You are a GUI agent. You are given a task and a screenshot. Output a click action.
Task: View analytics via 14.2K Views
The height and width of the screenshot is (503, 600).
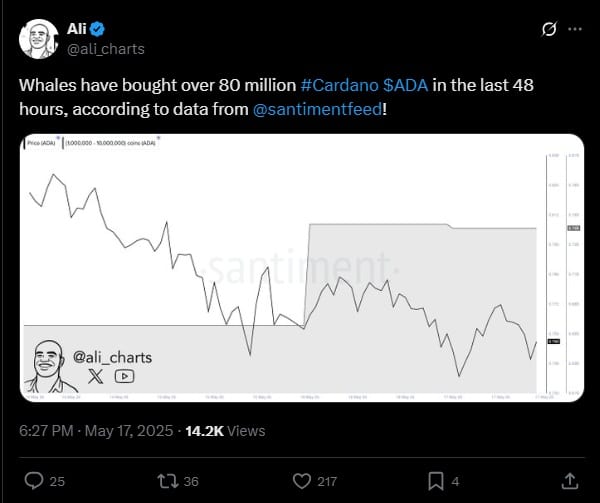pyautogui.click(x=225, y=431)
